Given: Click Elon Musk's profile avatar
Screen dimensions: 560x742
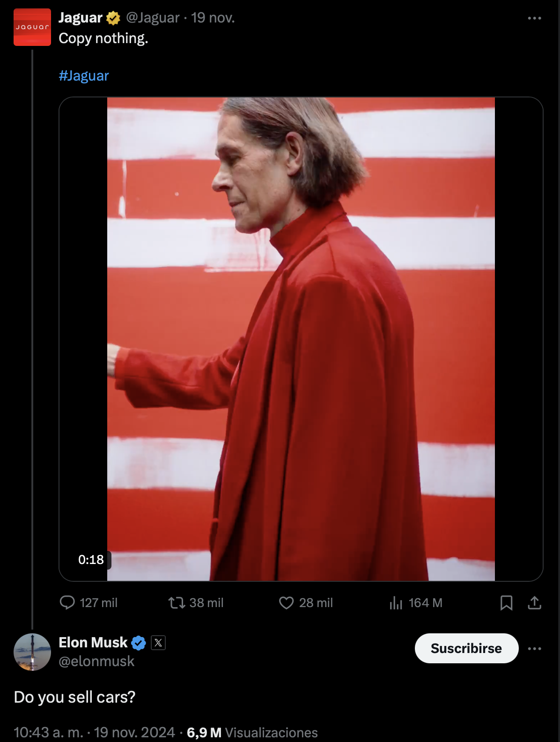Looking at the screenshot, I should pos(32,652).
